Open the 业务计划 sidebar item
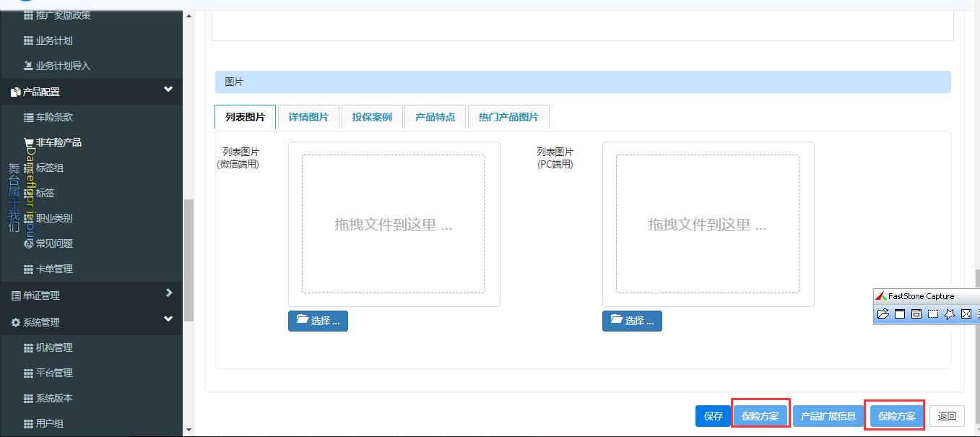980x437 pixels. pyautogui.click(x=48, y=40)
